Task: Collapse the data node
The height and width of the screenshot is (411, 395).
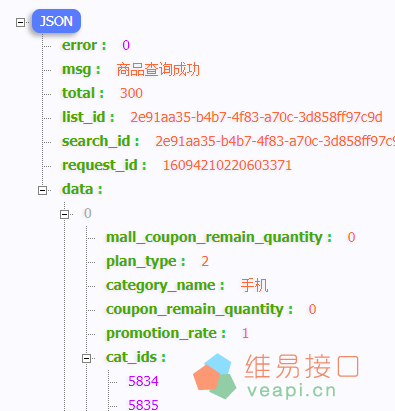Action: point(42,190)
